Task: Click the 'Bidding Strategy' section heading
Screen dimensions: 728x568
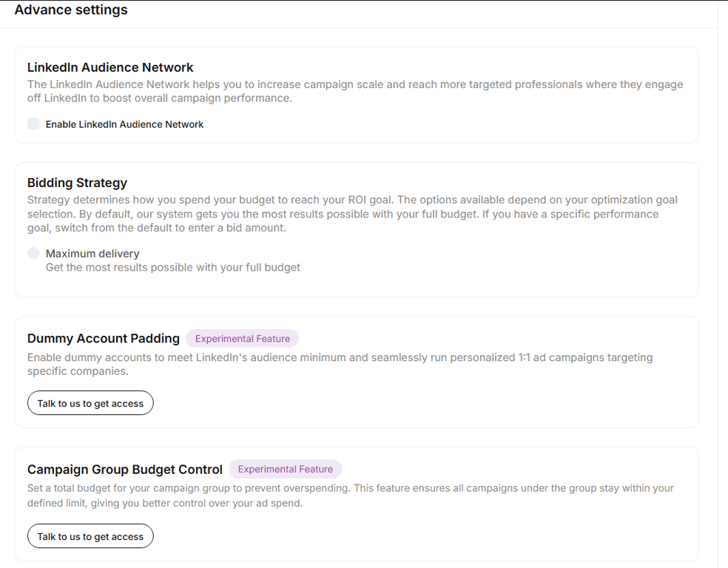Action: click(x=77, y=183)
